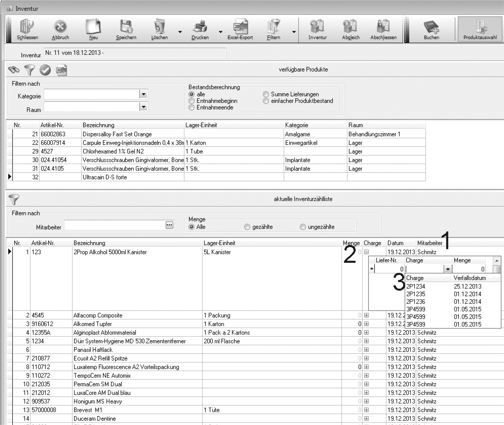Click the Verfallsdatum column header
504x425 pixels.
(x=469, y=278)
